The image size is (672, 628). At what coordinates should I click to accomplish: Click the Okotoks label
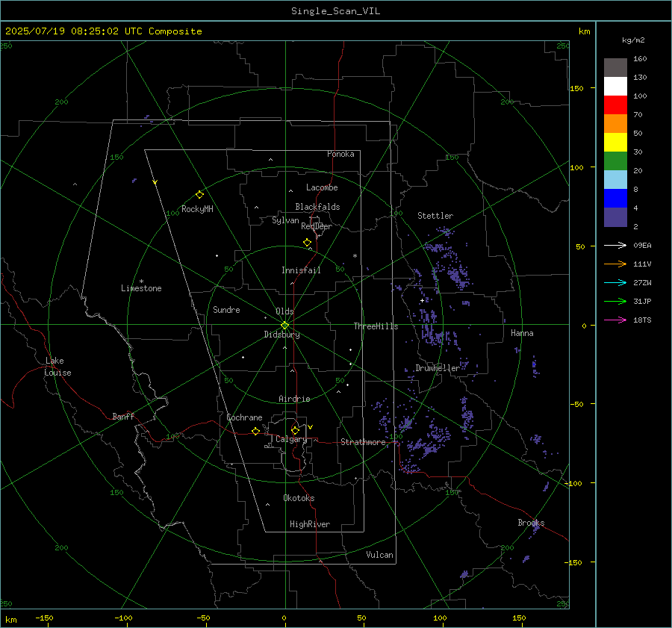click(x=299, y=498)
